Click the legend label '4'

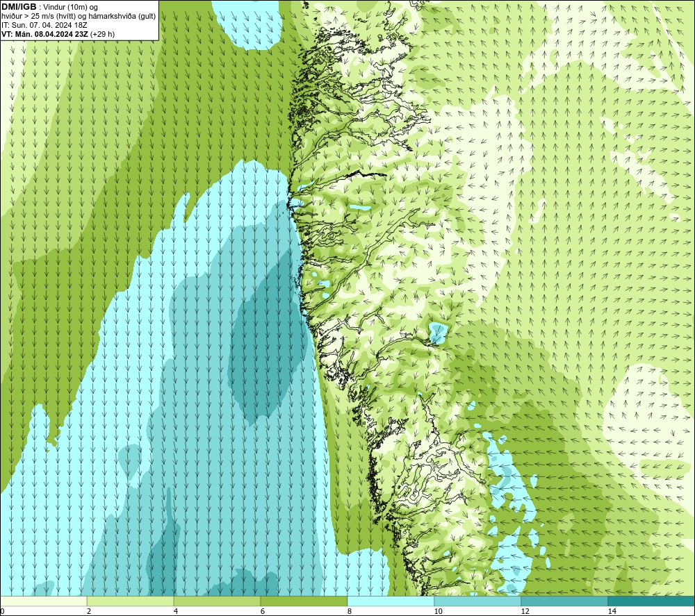point(176,611)
